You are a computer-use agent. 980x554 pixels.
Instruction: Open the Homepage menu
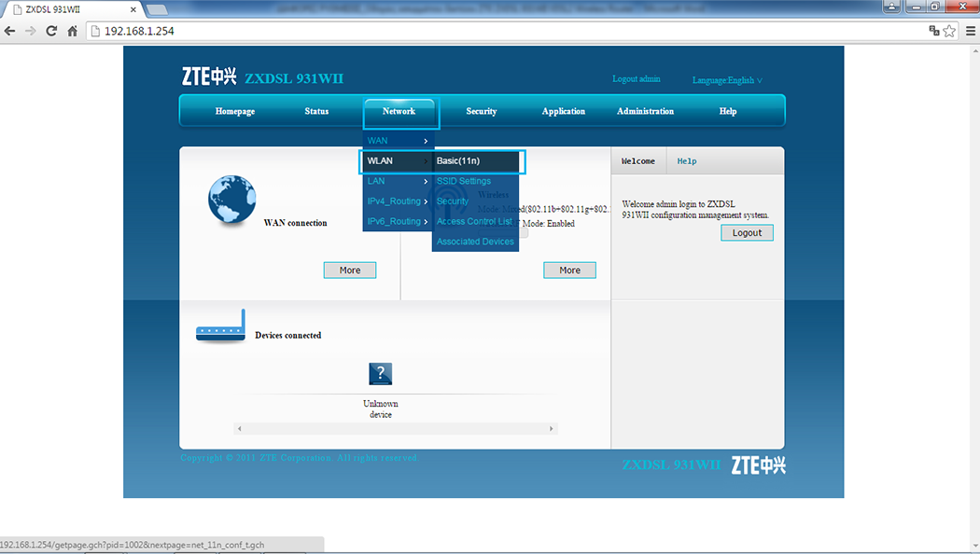tap(235, 111)
